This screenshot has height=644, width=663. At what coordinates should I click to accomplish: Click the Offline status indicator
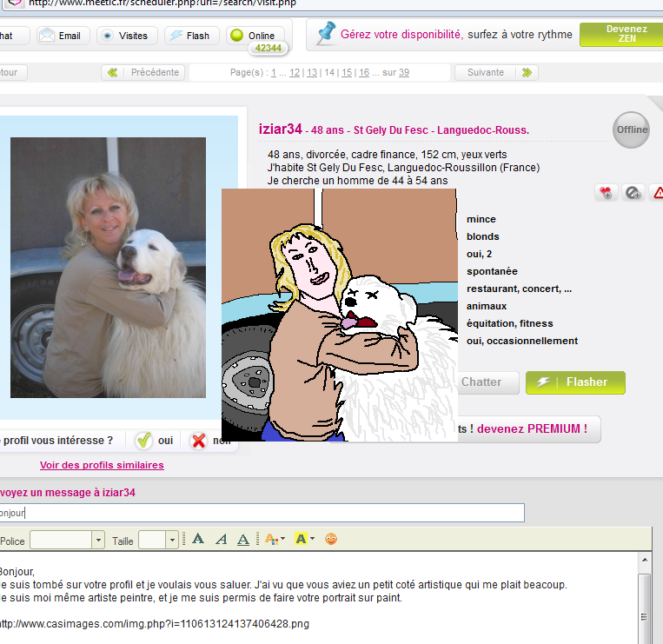pos(631,129)
